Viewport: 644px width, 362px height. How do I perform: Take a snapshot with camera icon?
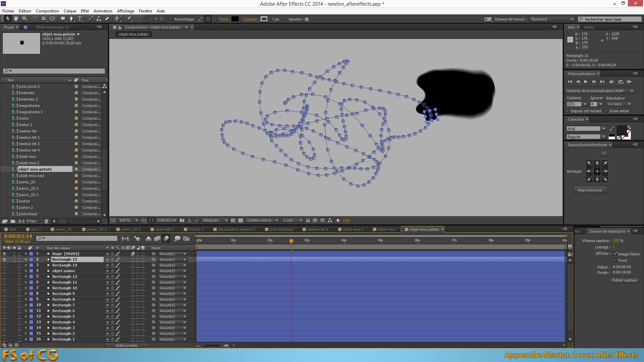click(x=182, y=221)
